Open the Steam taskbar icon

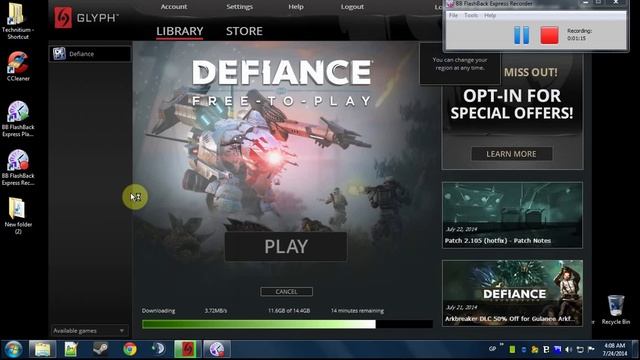pyautogui.click(x=100, y=349)
